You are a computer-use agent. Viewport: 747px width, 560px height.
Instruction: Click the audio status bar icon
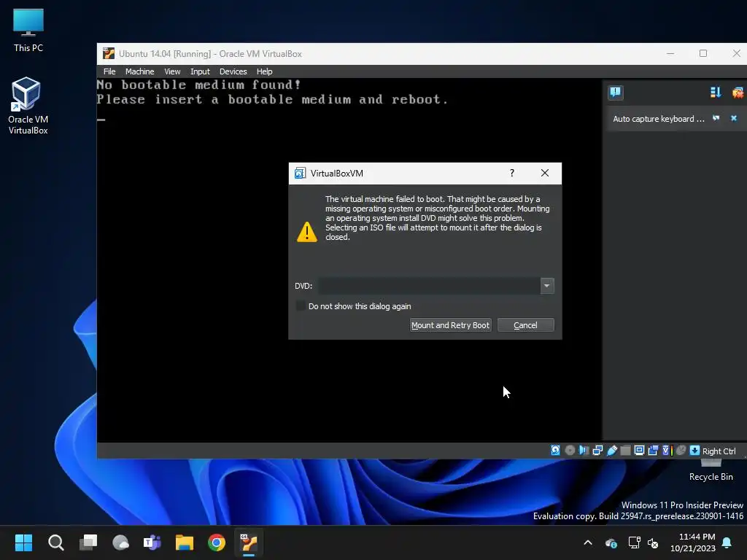[x=584, y=451]
